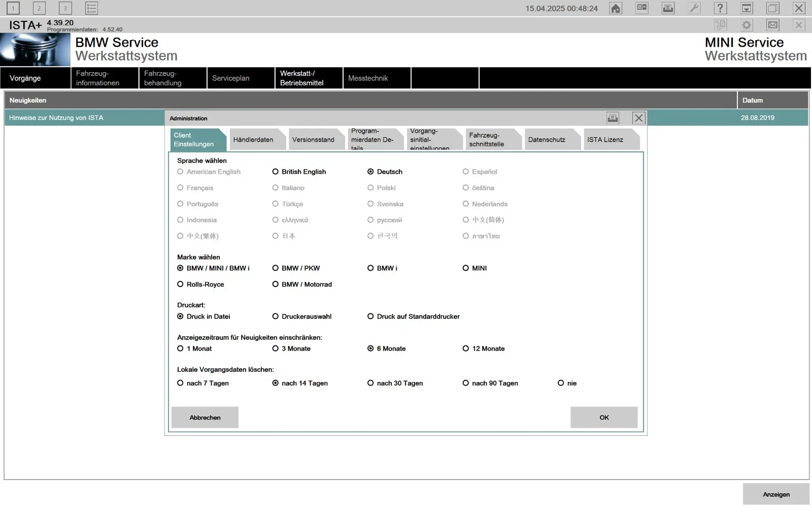The width and height of the screenshot is (812, 508).
Task: Print the Administration dialog via printer icon
Action: coord(613,118)
